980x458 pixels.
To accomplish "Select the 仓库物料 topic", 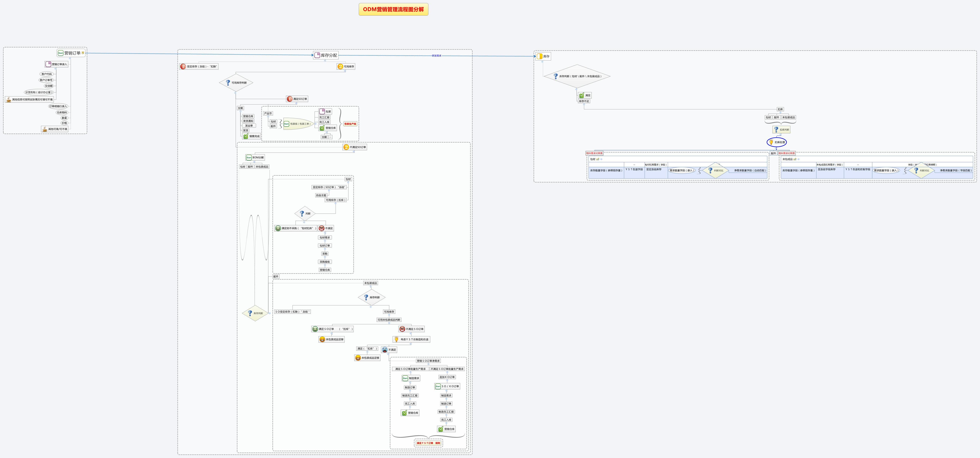I will click(62, 112).
